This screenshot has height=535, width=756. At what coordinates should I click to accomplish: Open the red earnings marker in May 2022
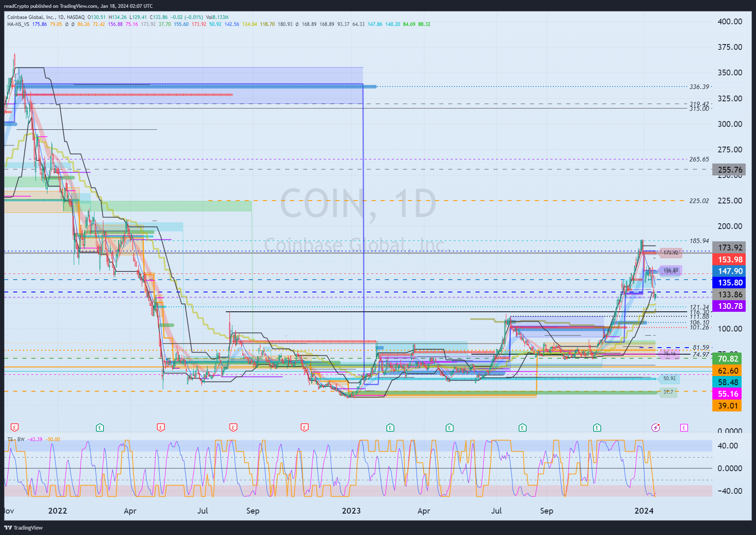pos(161,428)
